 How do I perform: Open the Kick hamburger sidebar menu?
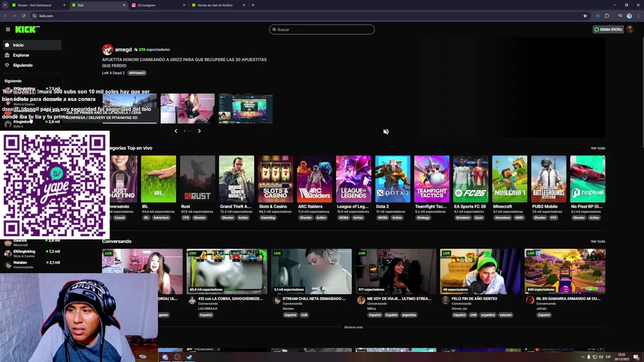8,30
